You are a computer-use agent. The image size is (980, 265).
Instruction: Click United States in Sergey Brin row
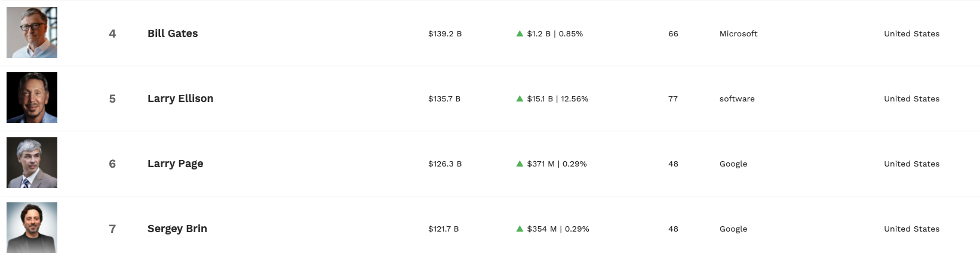[911, 229]
